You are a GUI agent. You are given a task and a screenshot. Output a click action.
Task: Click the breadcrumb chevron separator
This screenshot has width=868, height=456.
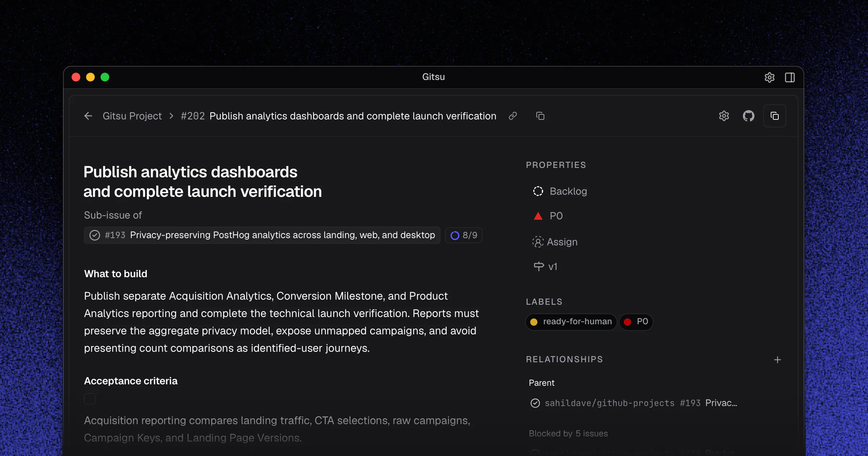point(171,116)
